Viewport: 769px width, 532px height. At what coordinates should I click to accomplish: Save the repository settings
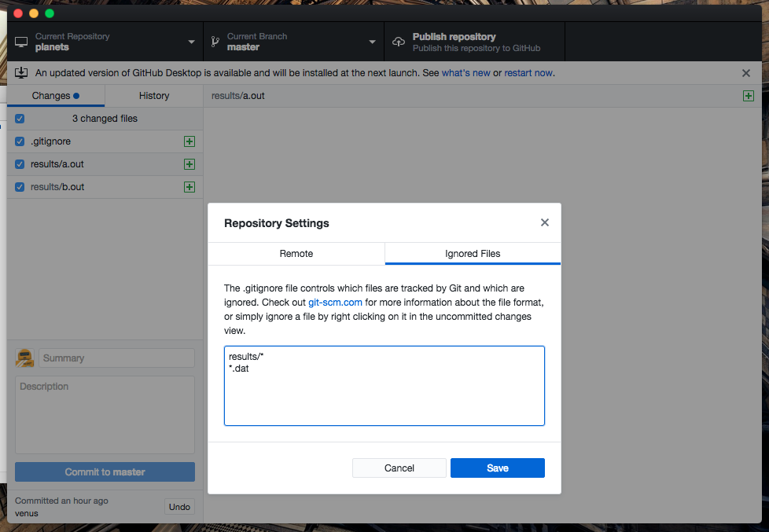coord(497,468)
